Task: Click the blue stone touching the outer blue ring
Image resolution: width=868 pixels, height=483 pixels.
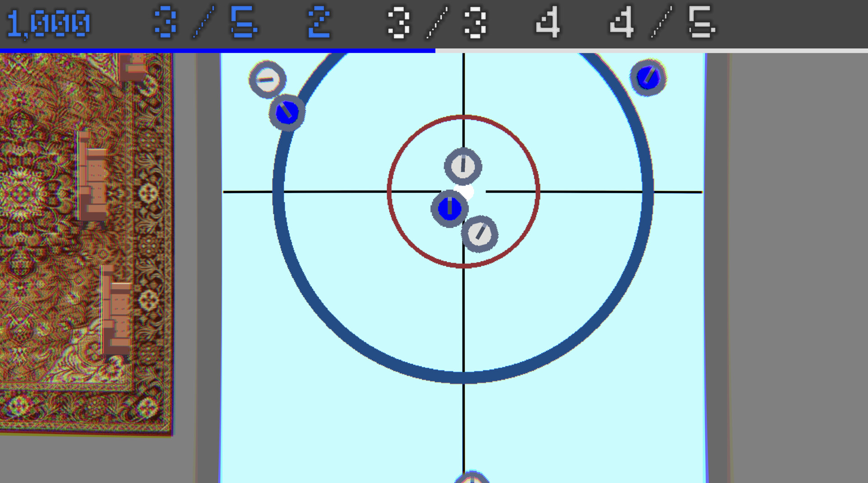Action: [x=288, y=111]
